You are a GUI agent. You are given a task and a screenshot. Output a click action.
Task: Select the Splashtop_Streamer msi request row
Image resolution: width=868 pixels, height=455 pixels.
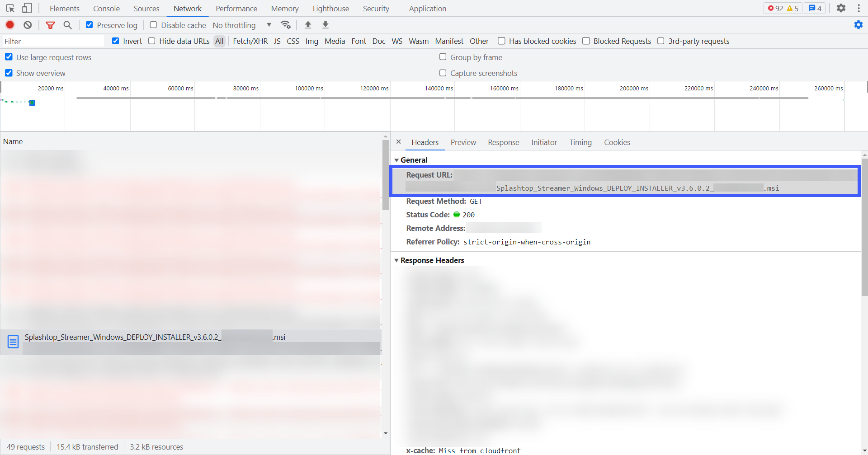pyautogui.click(x=190, y=342)
